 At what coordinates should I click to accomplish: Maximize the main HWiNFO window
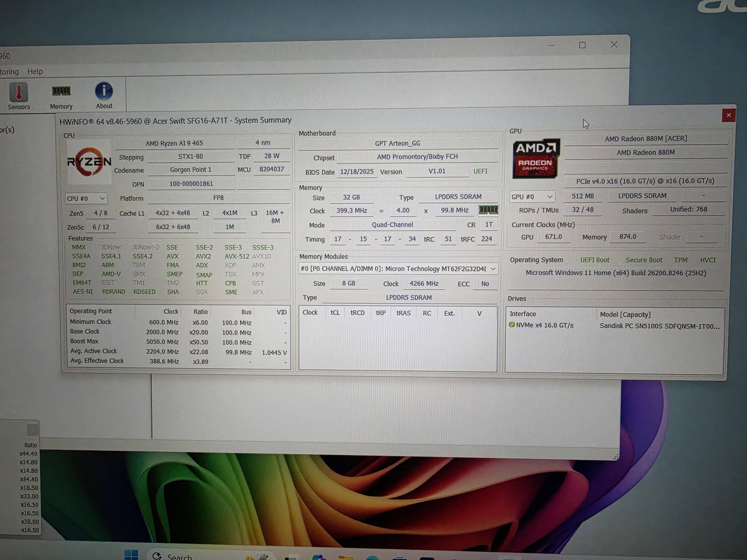pyautogui.click(x=582, y=45)
